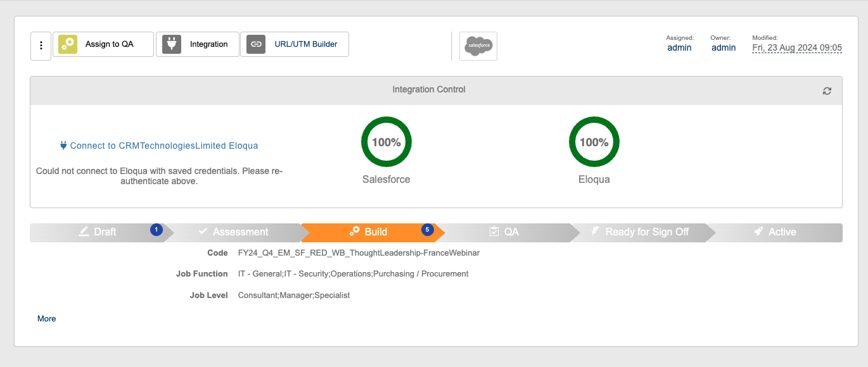Image resolution: width=868 pixels, height=367 pixels.
Task: Expand details with the More link
Action: (x=47, y=319)
